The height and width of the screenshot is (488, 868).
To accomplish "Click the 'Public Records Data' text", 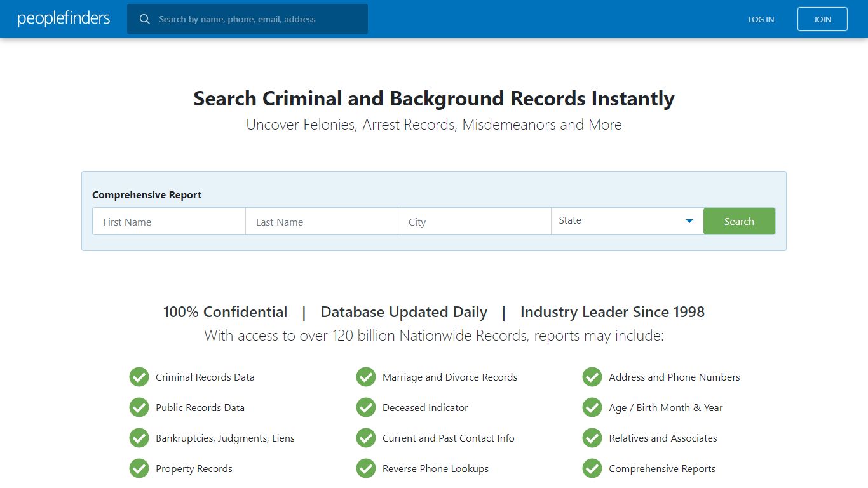I will point(200,407).
